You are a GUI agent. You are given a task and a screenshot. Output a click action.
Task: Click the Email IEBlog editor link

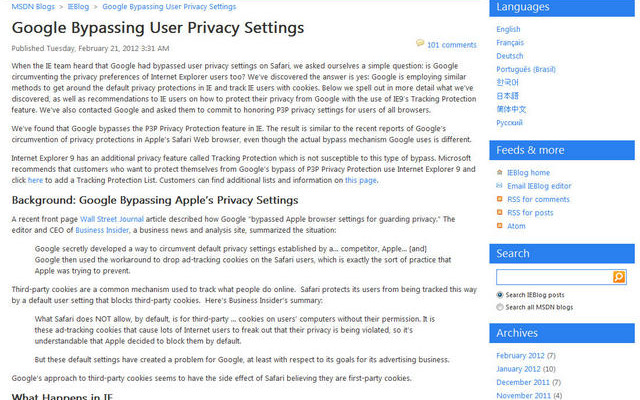pyautogui.click(x=539, y=186)
